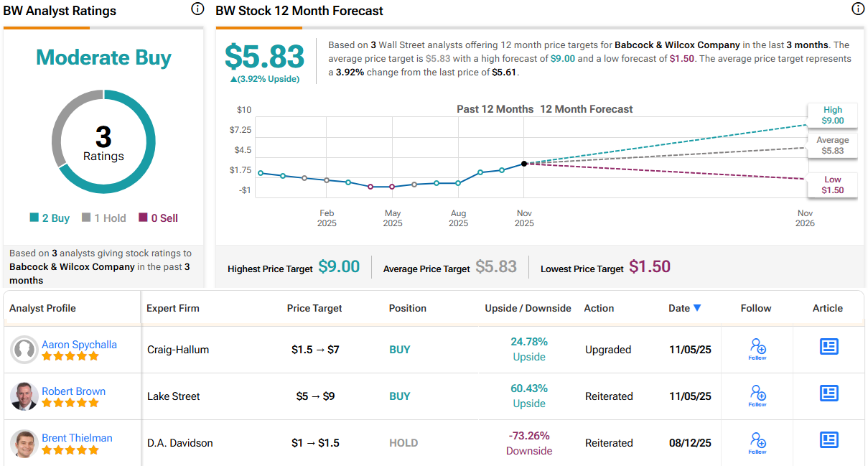Open Robert Brown's analyst profile link
868x466 pixels.
click(73, 391)
